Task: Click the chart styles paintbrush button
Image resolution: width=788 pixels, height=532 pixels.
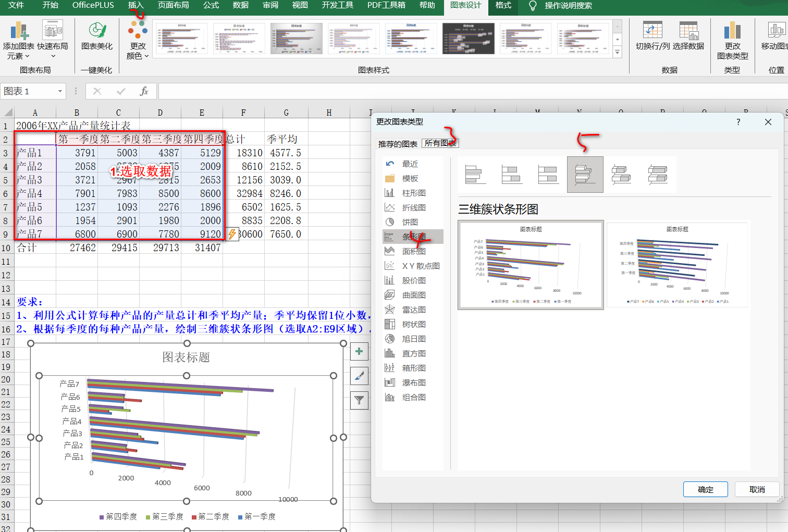Action: click(x=359, y=376)
